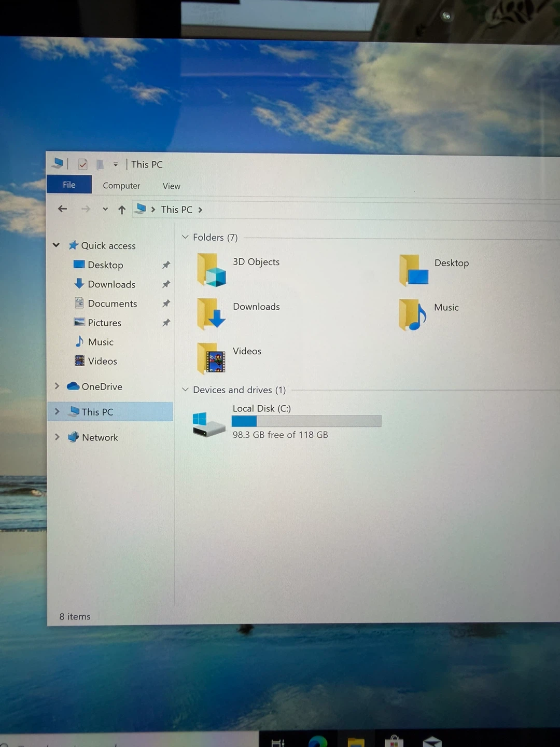The width and height of the screenshot is (560, 747).
Task: Select the 3D Objects folder icon
Action: [x=211, y=270]
